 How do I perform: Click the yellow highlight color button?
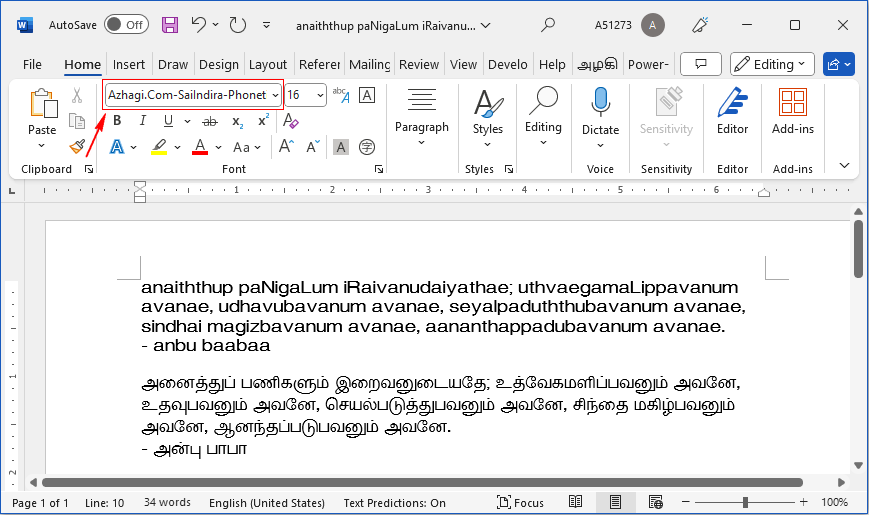(159, 147)
